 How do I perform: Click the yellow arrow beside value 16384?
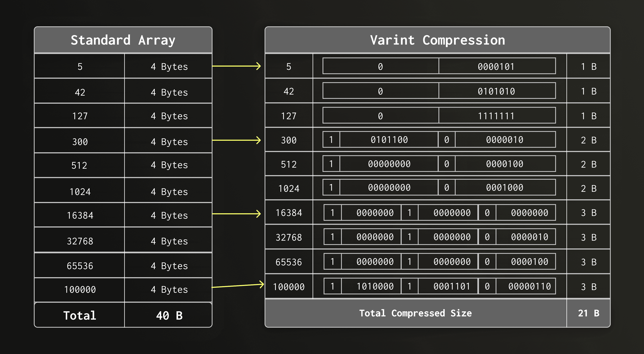pos(236,214)
